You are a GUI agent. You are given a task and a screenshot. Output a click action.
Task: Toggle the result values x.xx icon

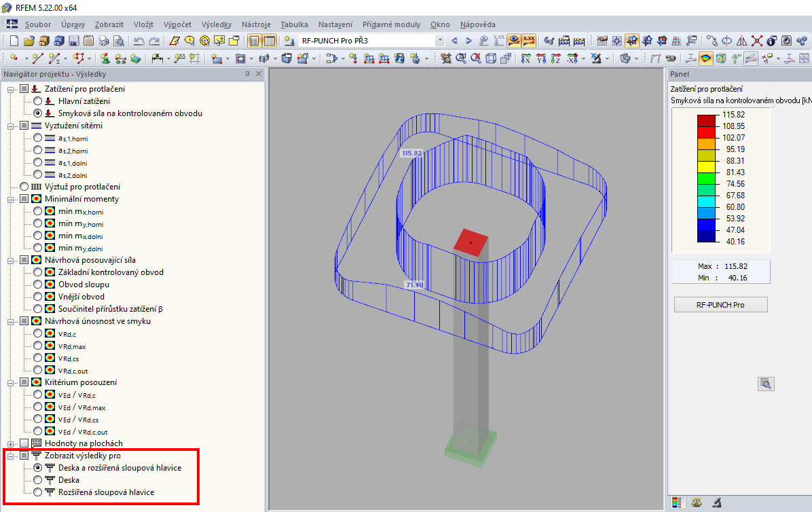coord(528,40)
